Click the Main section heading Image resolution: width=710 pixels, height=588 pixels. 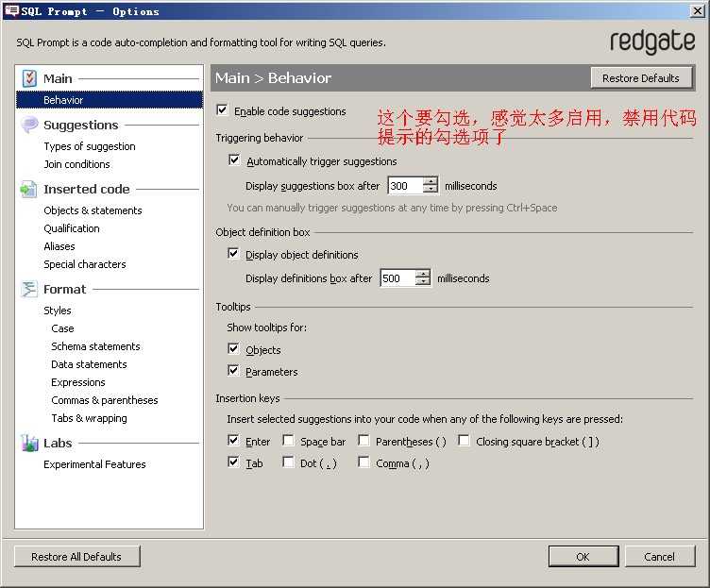[58, 78]
